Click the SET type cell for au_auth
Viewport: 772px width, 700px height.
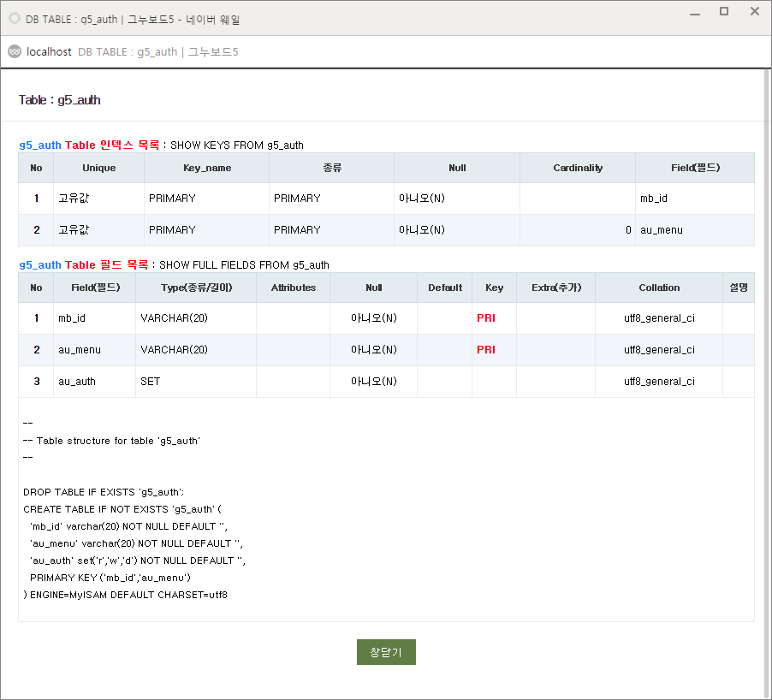(151, 382)
